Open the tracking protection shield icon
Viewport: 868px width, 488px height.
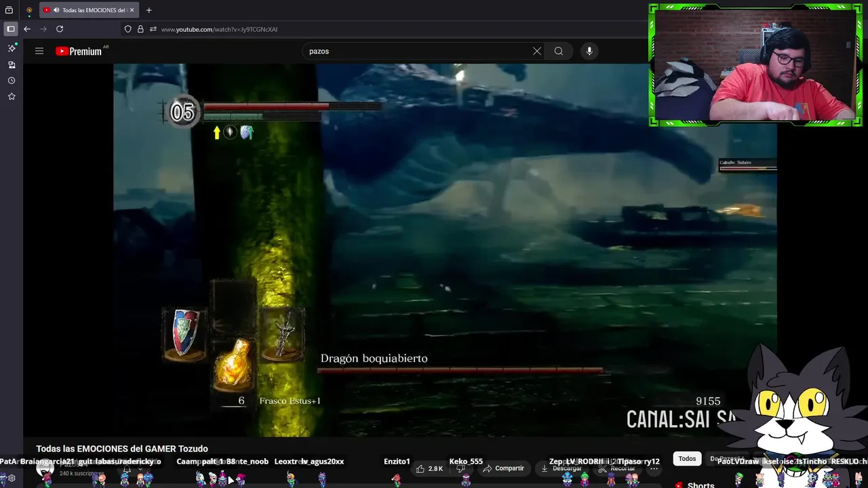pos(127,29)
